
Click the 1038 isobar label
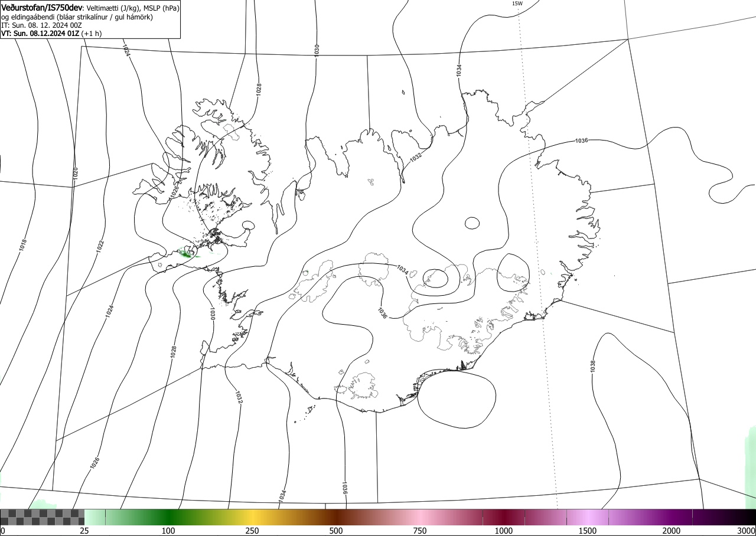593,366
